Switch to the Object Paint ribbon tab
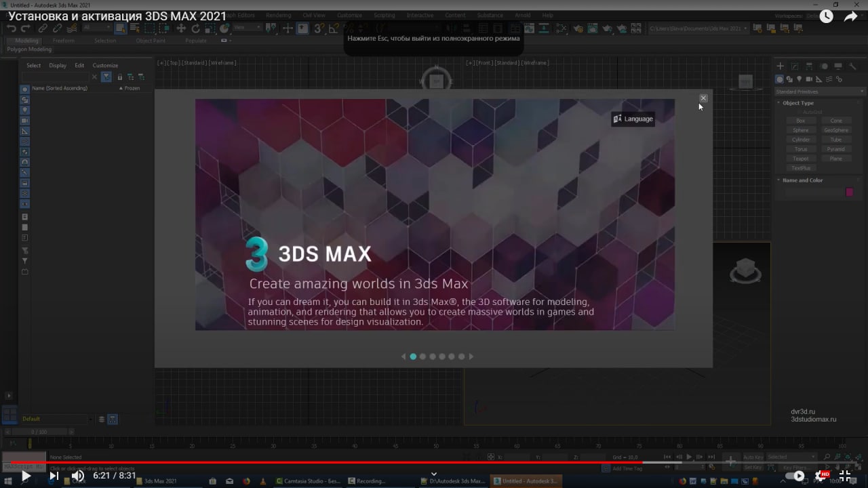Image resolution: width=868 pixels, height=488 pixels. [151, 41]
